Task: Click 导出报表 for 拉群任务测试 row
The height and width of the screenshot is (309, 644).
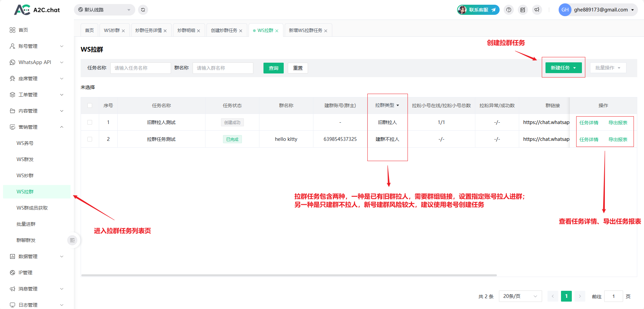Action: [618, 140]
